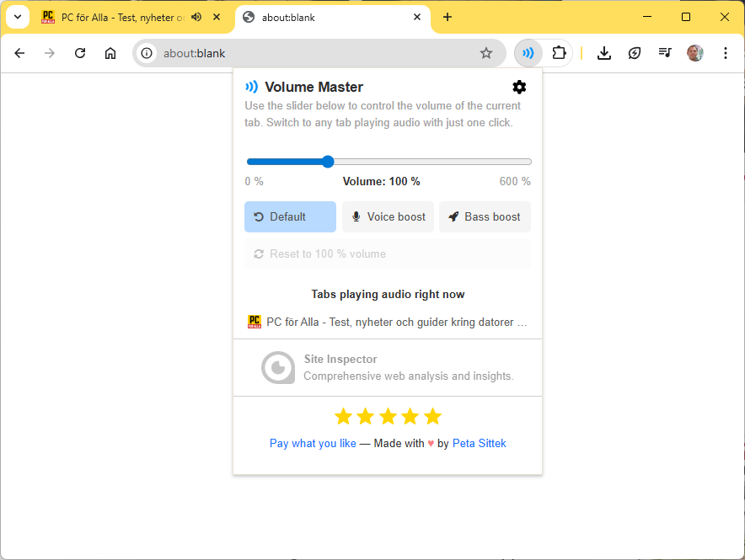Open the Chrome downloads icon
745x560 pixels.
(604, 52)
